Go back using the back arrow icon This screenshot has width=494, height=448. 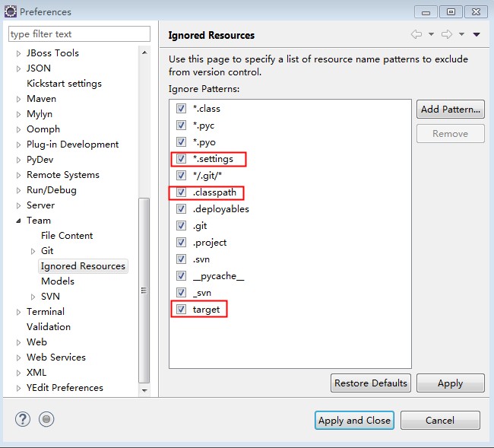tap(416, 34)
